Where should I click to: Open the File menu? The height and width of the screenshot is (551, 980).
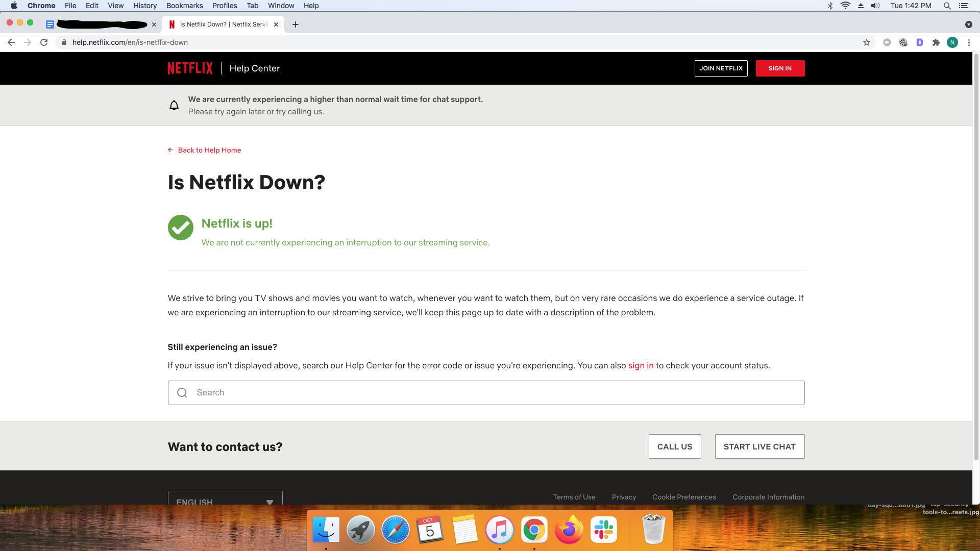click(x=70, y=6)
